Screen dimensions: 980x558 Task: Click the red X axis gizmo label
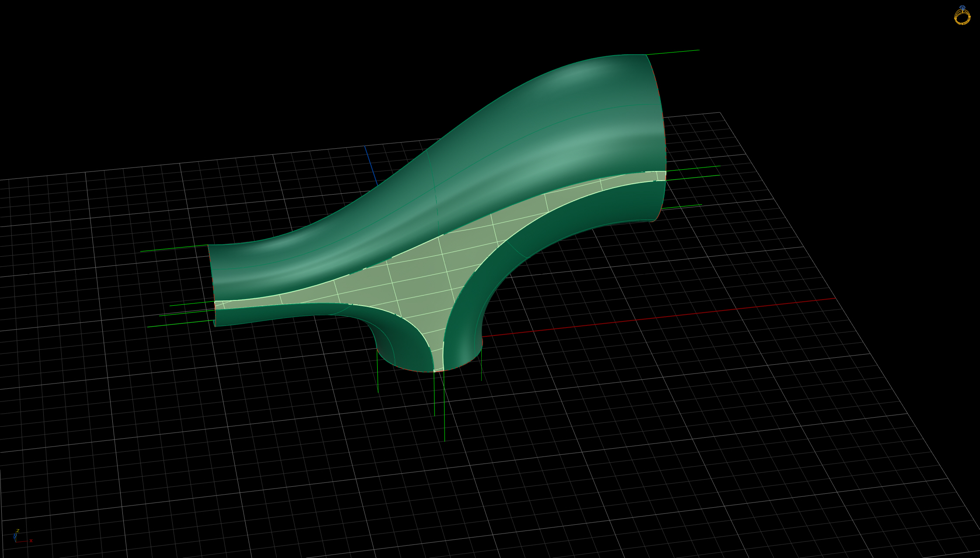31,541
